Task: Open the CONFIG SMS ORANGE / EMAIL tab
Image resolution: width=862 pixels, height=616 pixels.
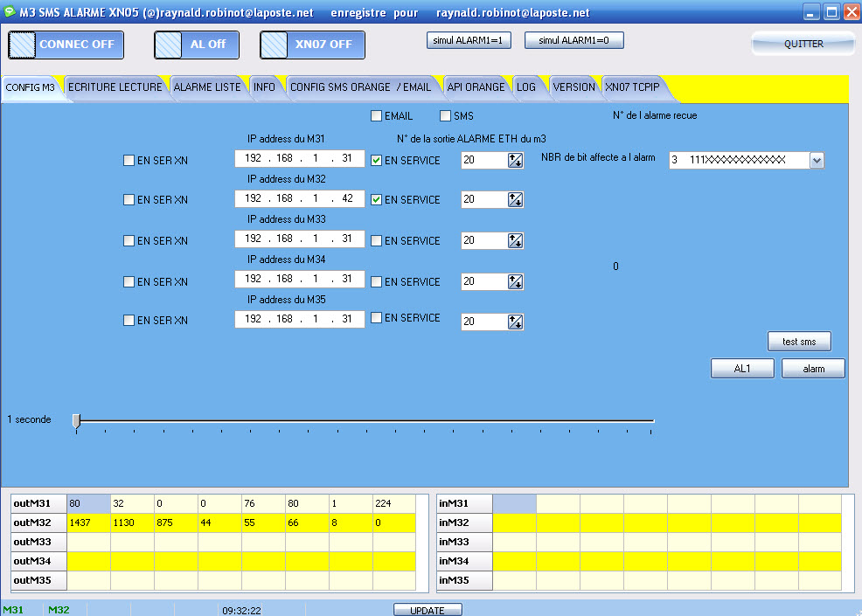Action: 360,87
